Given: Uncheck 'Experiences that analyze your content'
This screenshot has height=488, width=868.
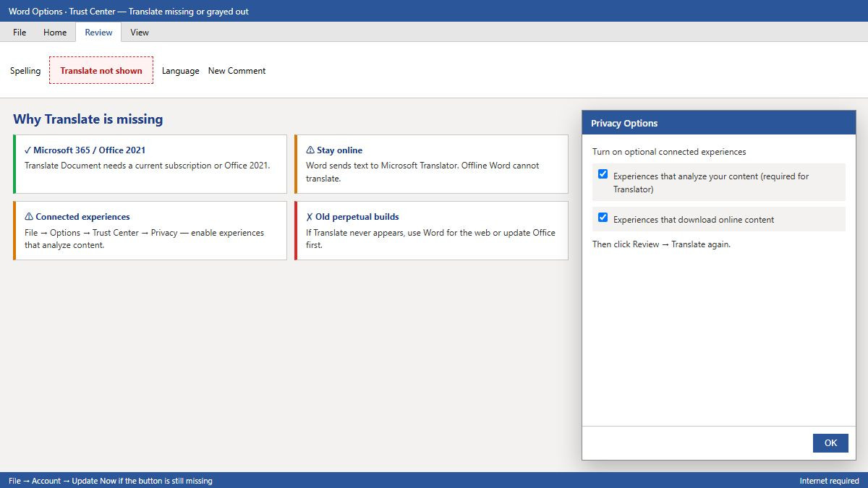Looking at the screenshot, I should coord(603,174).
